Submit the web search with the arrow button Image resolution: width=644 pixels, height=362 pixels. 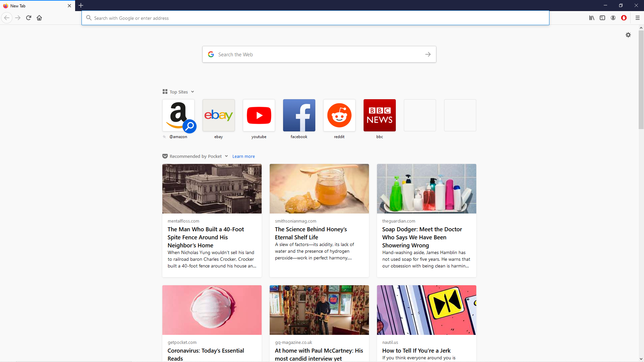click(x=428, y=54)
